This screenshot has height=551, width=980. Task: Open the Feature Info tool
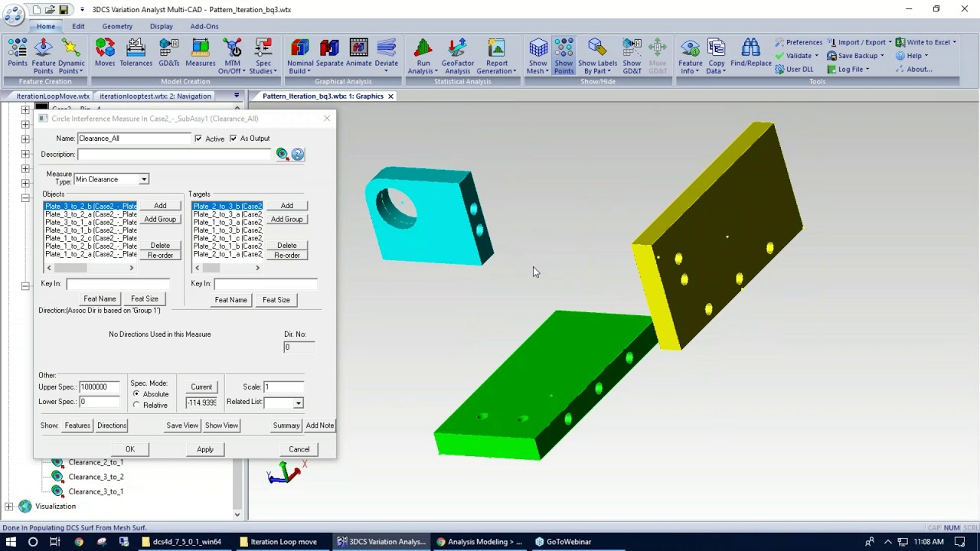coord(690,57)
